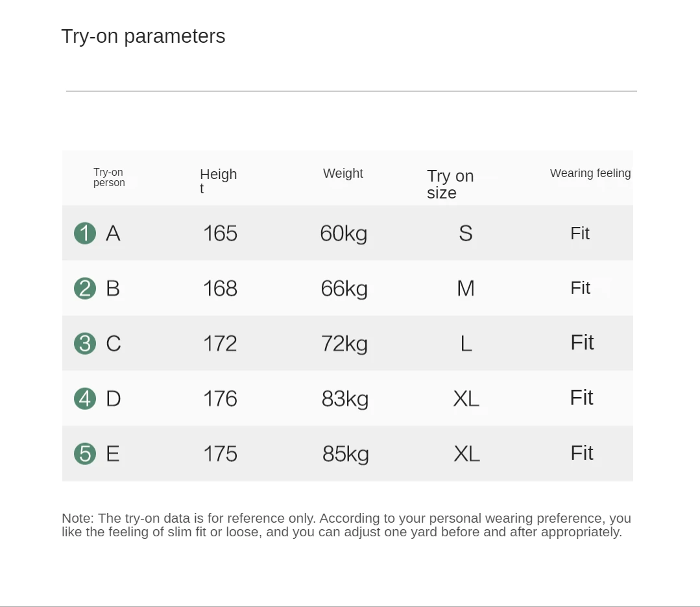Click size M in person B row

click(466, 288)
